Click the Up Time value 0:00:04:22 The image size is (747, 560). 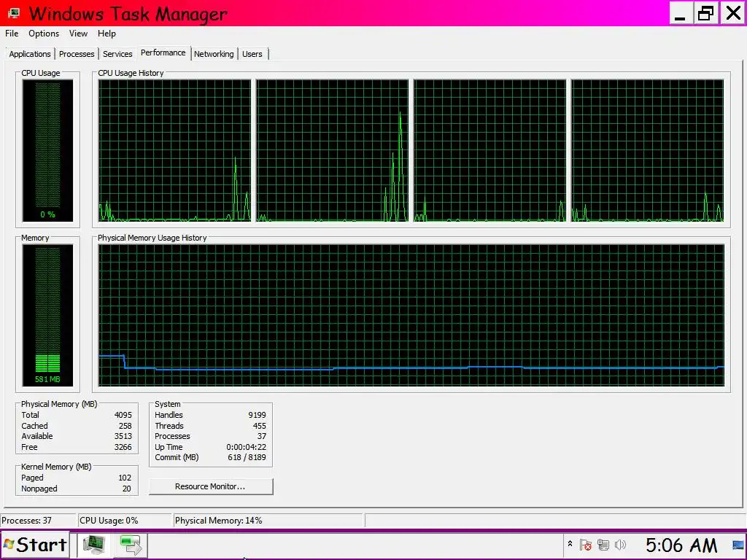coord(247,447)
